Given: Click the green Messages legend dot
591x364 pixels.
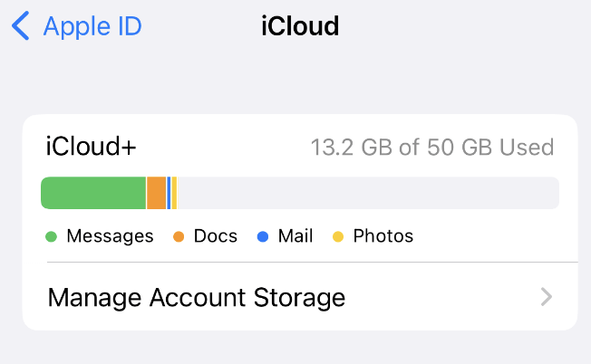Looking at the screenshot, I should tap(51, 236).
